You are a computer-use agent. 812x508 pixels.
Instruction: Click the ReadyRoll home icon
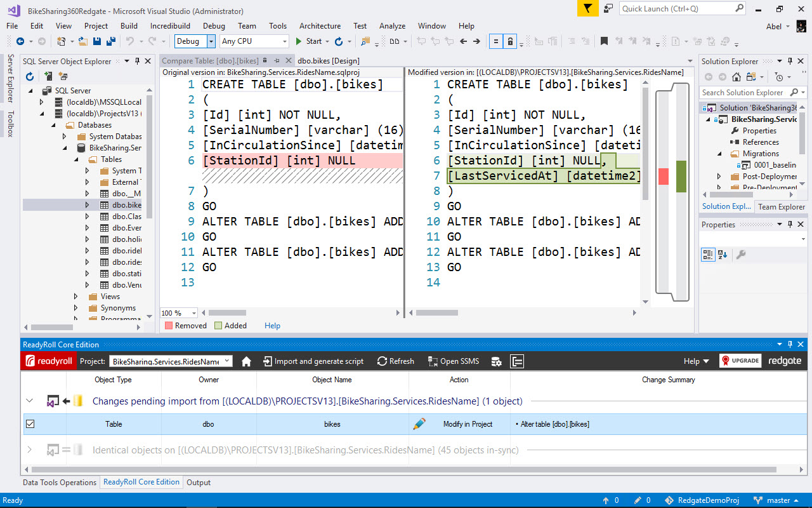[x=247, y=361]
